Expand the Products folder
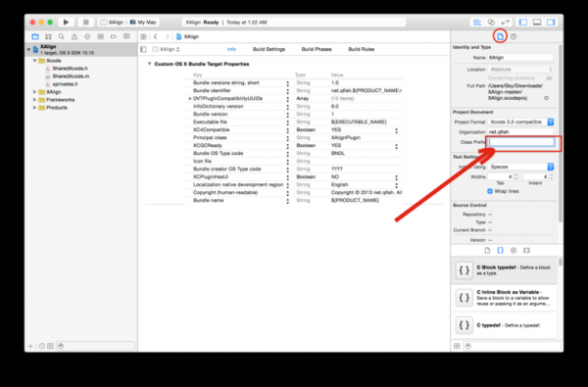Image resolution: width=588 pixels, height=387 pixels. click(x=35, y=107)
